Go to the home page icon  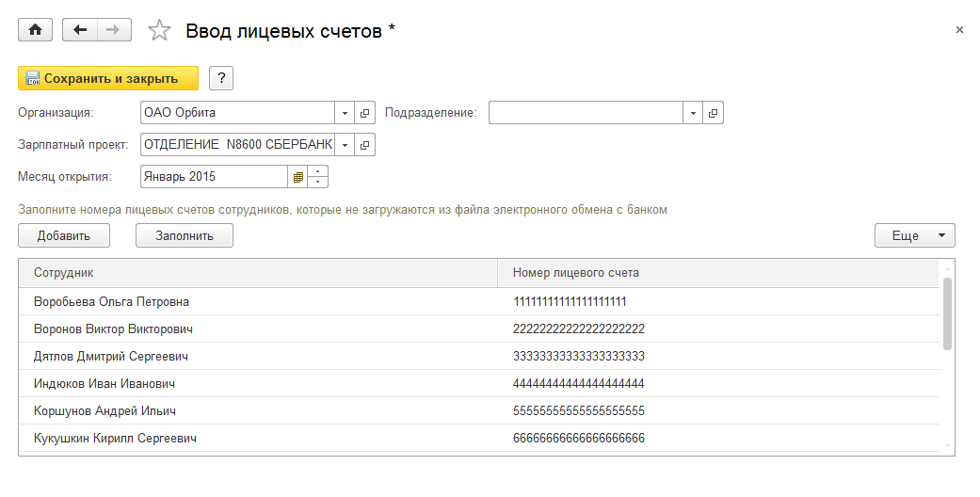click(36, 30)
